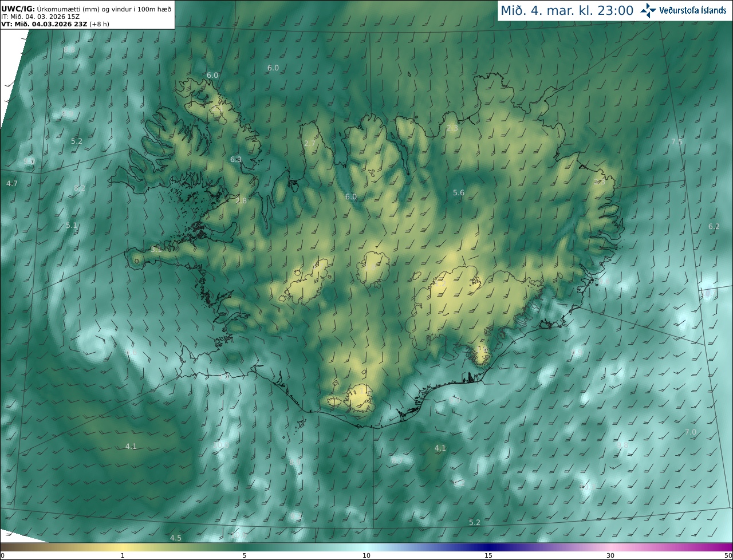Click the Veðurstofa Íslands logo icon

[x=648, y=10]
